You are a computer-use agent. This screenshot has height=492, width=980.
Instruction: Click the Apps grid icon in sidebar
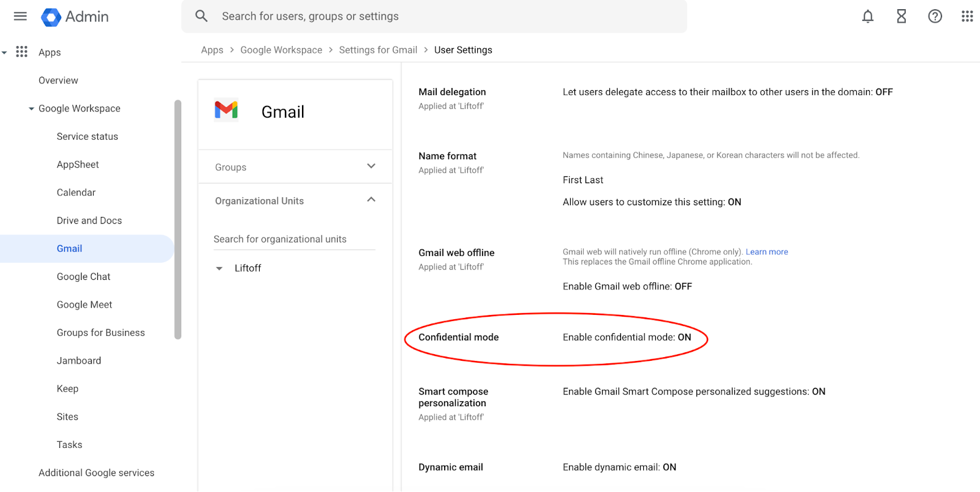click(x=21, y=52)
